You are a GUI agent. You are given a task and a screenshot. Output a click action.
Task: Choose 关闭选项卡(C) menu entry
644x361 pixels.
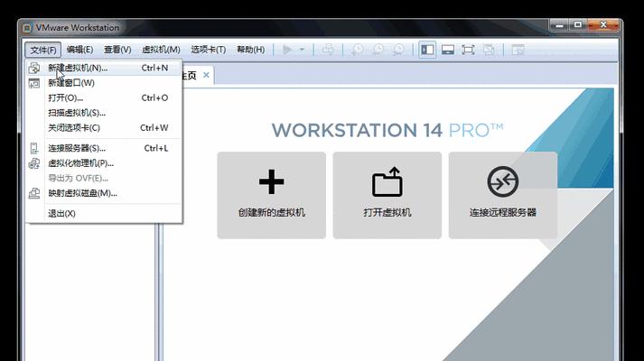(x=104, y=127)
